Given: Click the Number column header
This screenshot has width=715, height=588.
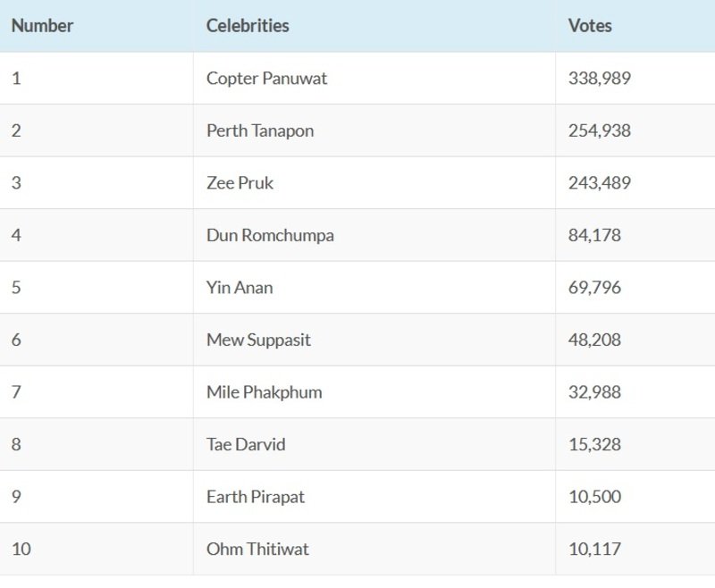Looking at the screenshot, I should [x=42, y=26].
